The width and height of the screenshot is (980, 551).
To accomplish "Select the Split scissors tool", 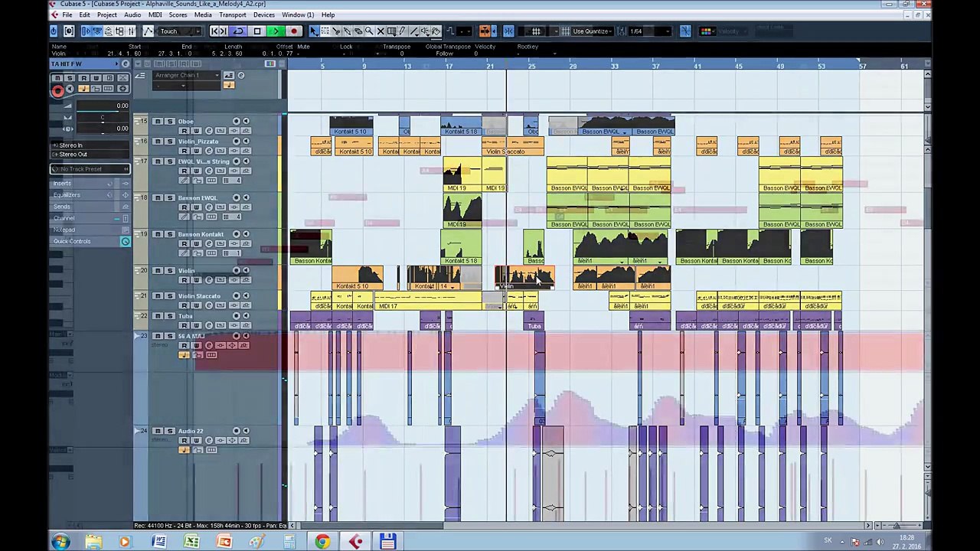I will (336, 31).
